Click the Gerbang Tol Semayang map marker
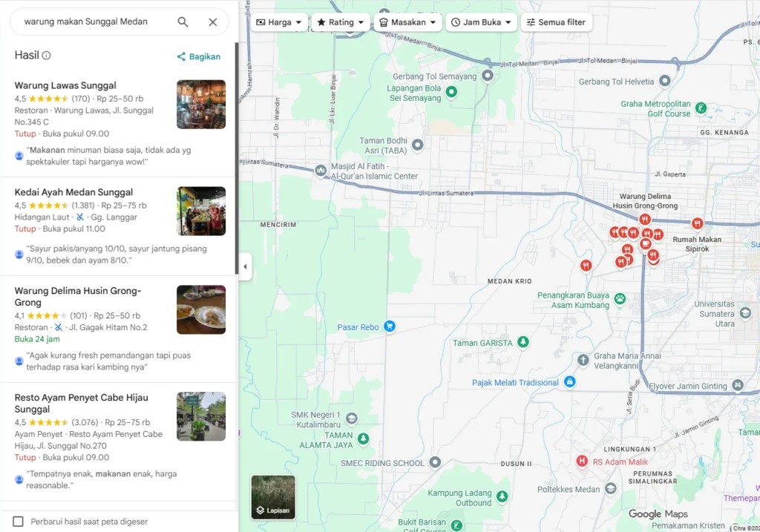The height and width of the screenshot is (532, 760). click(x=488, y=76)
